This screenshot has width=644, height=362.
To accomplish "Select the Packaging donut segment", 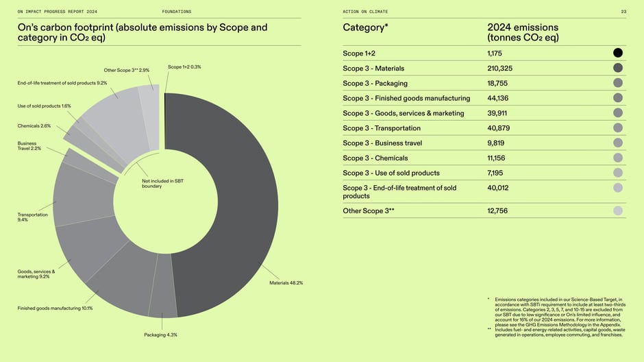I will 163,286.
